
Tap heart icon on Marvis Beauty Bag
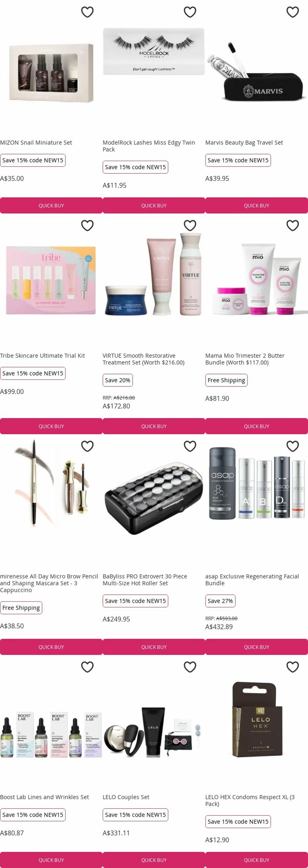coord(292,12)
